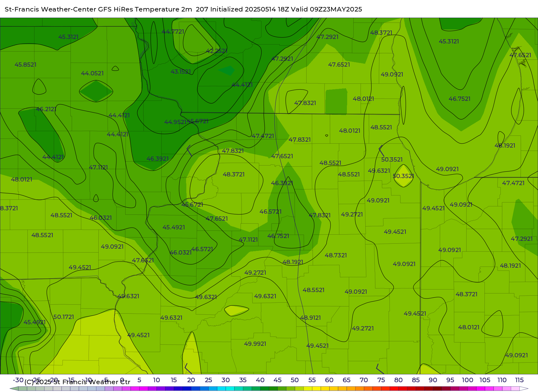The width and height of the screenshot is (538, 392).
Task: Click the 46.2121 temperature label
Action: [46, 109]
